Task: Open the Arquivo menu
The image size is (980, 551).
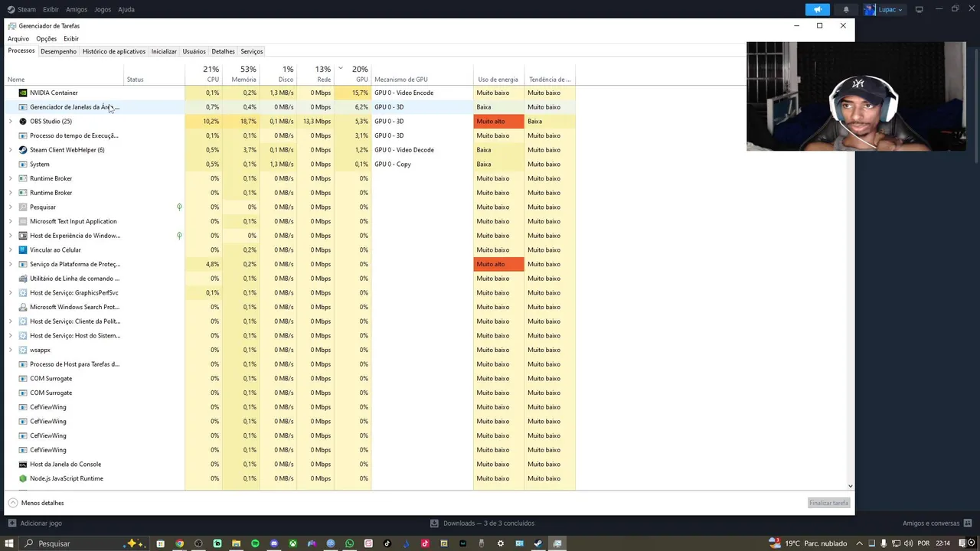Action: tap(18, 39)
